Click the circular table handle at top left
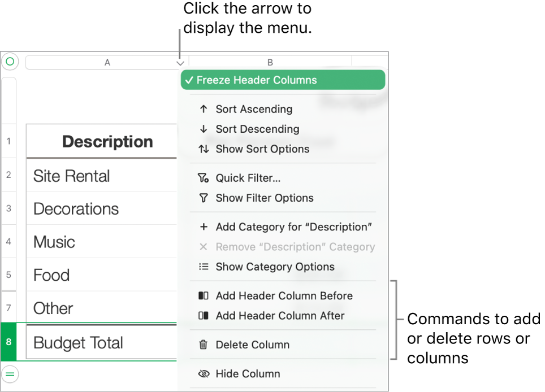The image size is (545, 392). click(x=10, y=62)
